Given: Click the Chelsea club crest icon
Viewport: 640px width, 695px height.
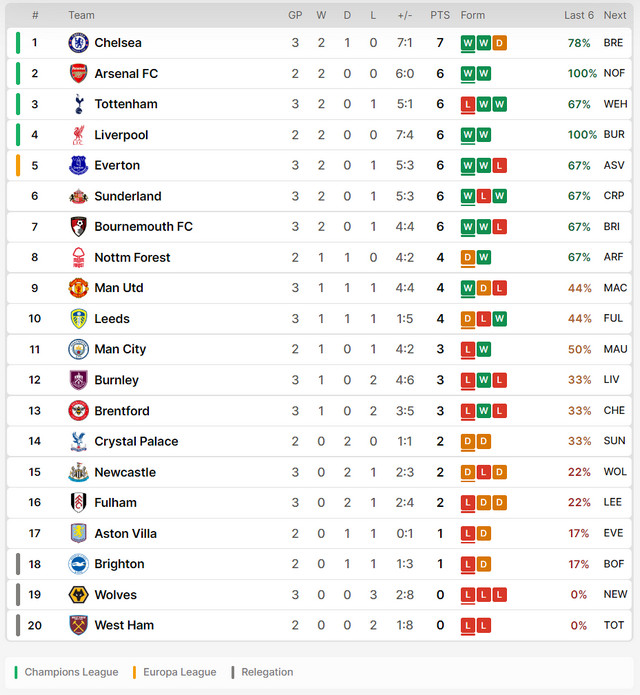Looking at the screenshot, I should (78, 43).
